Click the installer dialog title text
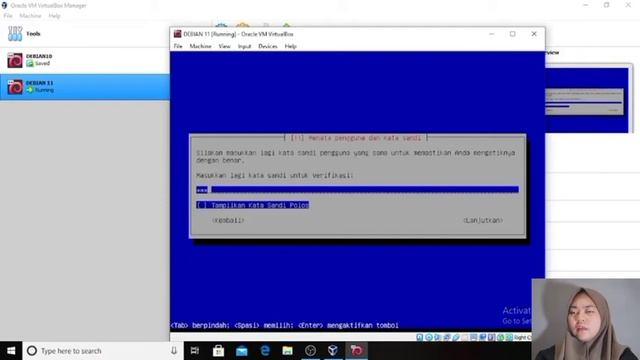This screenshot has height=360, width=640. tap(356, 138)
